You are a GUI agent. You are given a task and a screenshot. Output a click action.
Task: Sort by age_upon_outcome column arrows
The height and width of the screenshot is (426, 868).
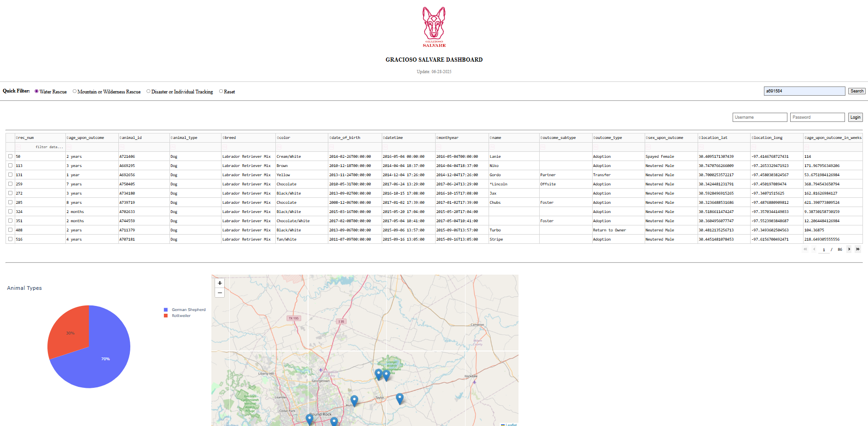67,138
